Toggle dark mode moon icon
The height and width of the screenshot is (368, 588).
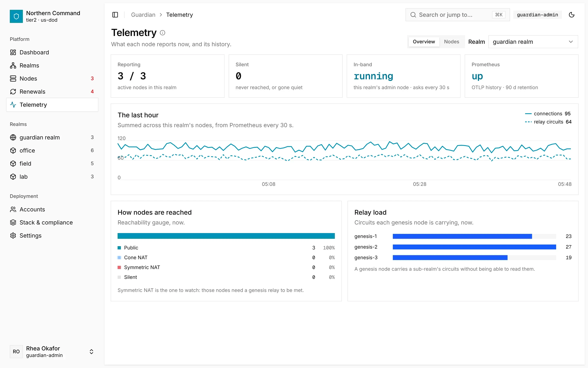click(572, 15)
